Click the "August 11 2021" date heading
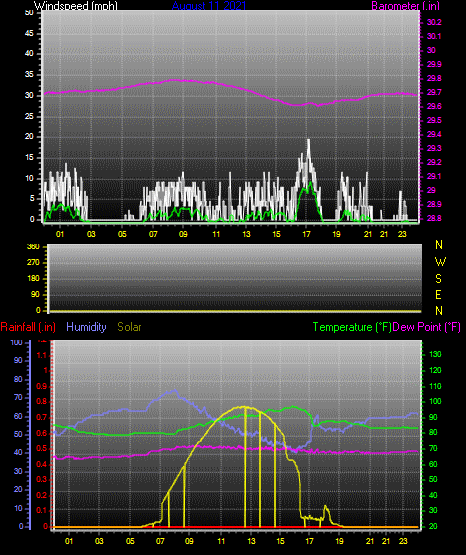Viewport: 466px width, 555px height. (209, 6)
